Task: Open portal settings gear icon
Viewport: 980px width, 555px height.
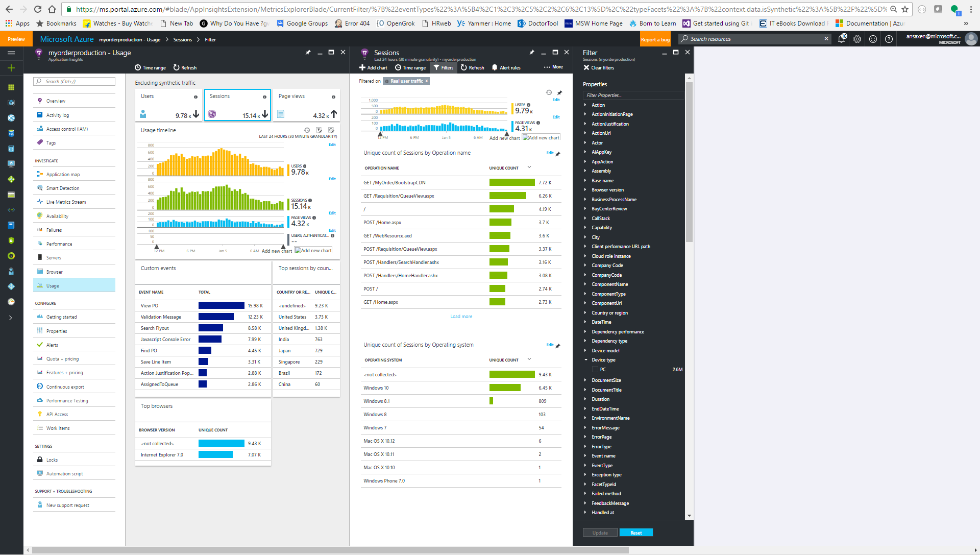Action: [x=857, y=39]
